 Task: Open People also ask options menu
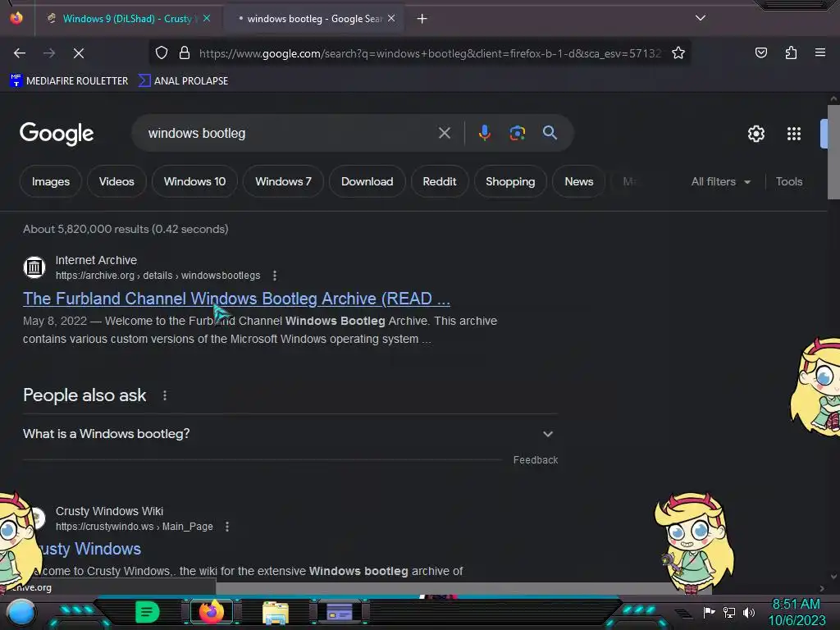164,395
